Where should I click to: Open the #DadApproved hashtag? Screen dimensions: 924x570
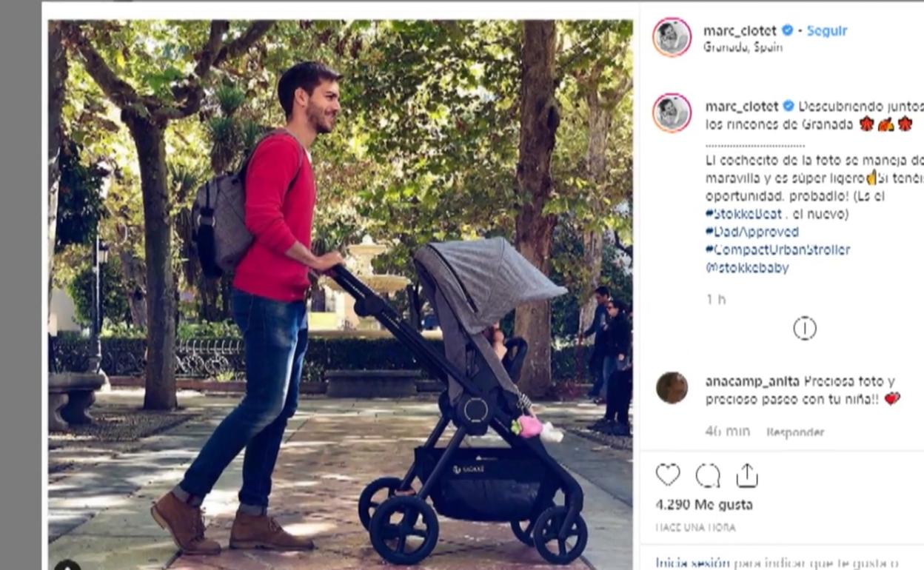tap(751, 232)
